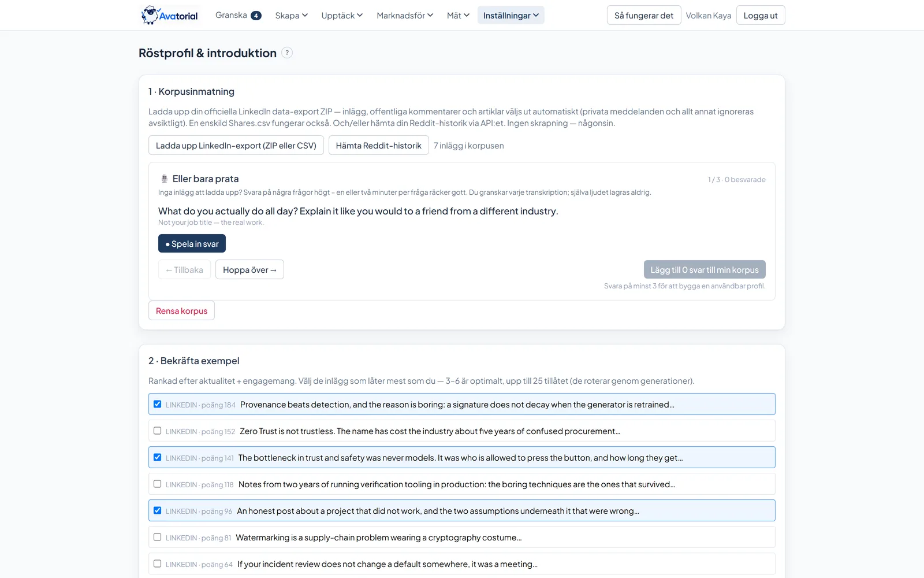Click the What do you actually do question
Viewport: 924px width, 578px height.
[358, 211]
